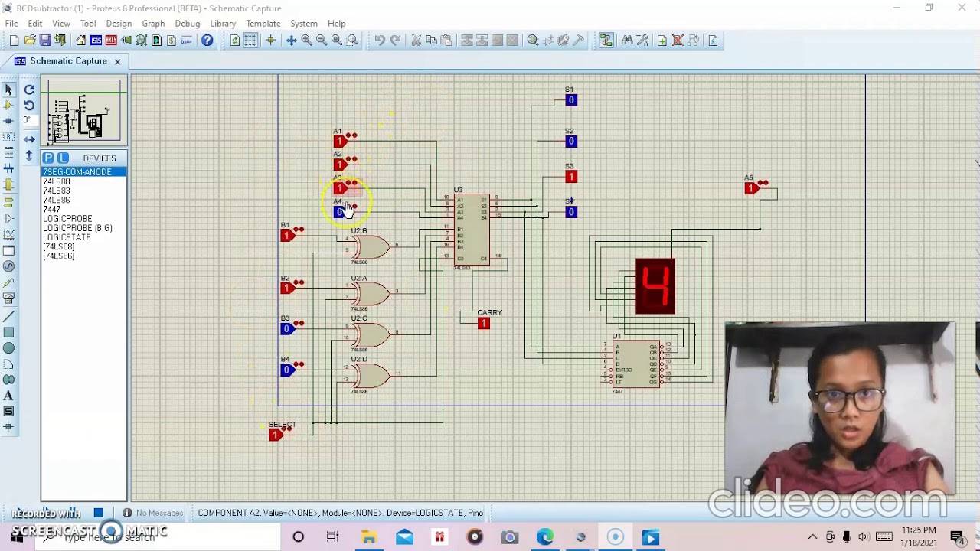Toggle the A1 logic state input

[x=341, y=141]
